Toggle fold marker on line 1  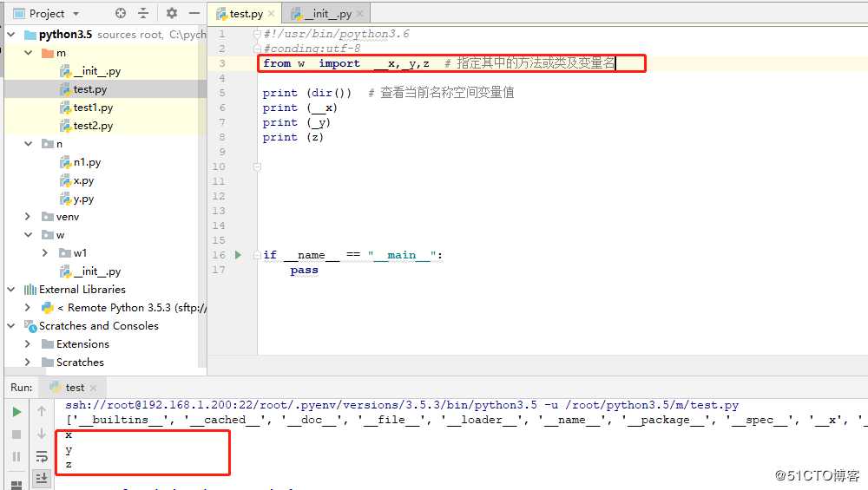point(257,34)
